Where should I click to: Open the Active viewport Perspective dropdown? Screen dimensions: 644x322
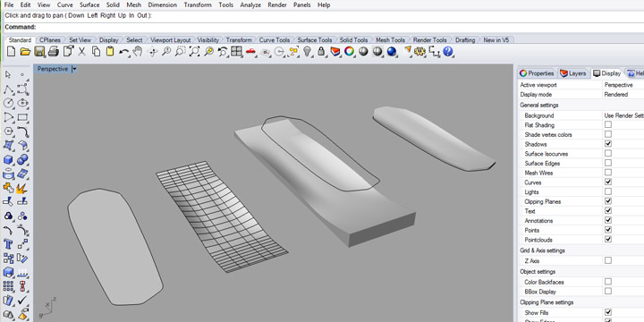pyautogui.click(x=623, y=85)
